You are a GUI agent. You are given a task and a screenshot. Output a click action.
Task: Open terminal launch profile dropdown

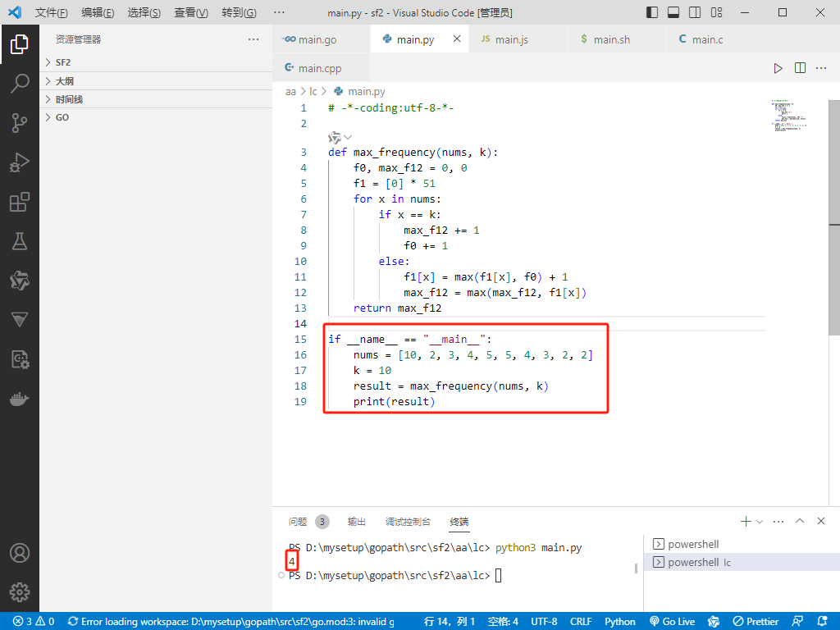[x=760, y=521]
